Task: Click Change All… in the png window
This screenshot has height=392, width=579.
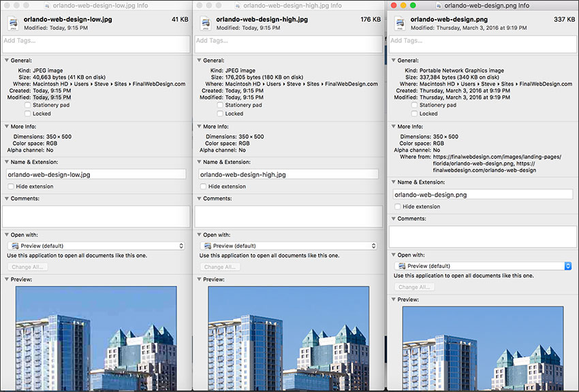Action: tap(414, 287)
